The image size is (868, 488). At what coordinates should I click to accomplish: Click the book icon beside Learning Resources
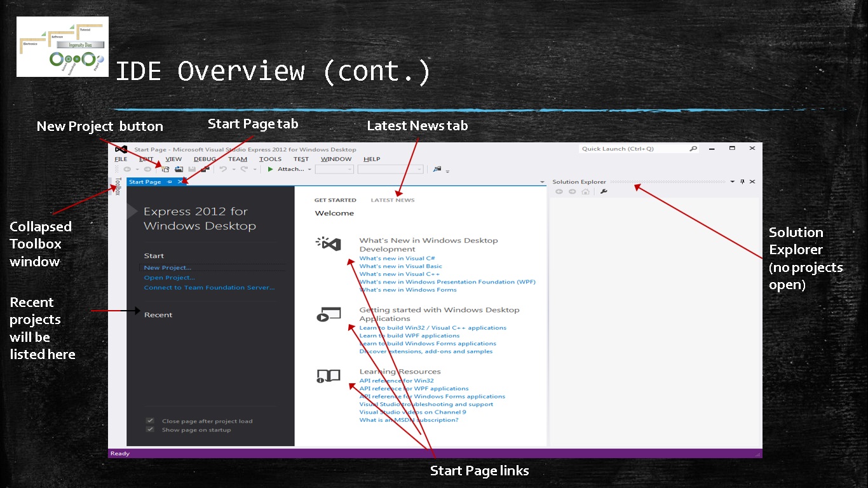tap(329, 376)
